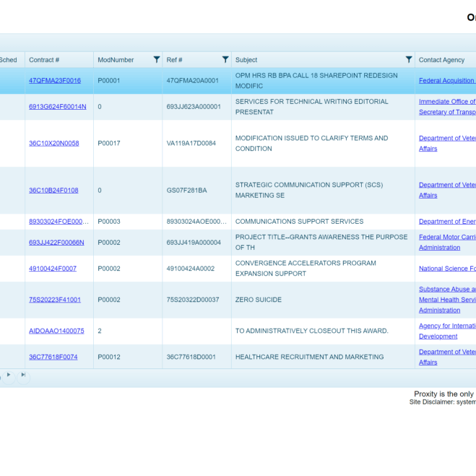Open contract 75S20223F41001
476x476 pixels.
coord(55,300)
